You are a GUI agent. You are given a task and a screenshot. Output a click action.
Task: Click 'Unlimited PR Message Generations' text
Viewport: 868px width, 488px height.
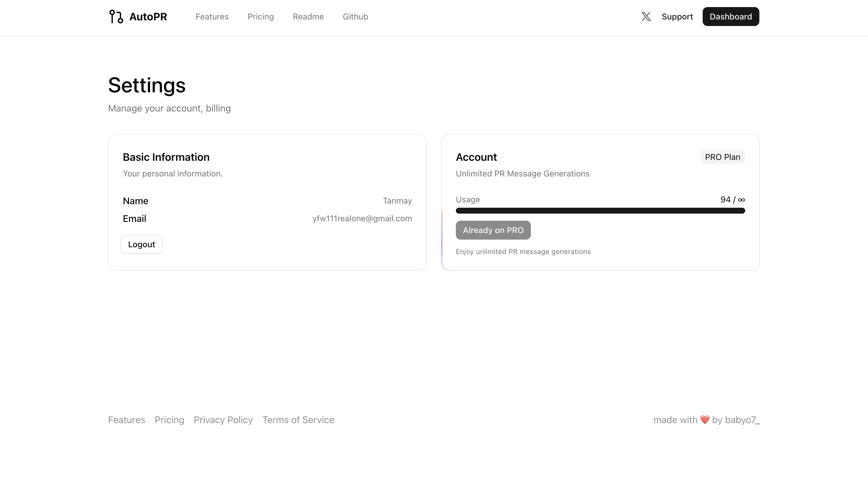coord(523,173)
